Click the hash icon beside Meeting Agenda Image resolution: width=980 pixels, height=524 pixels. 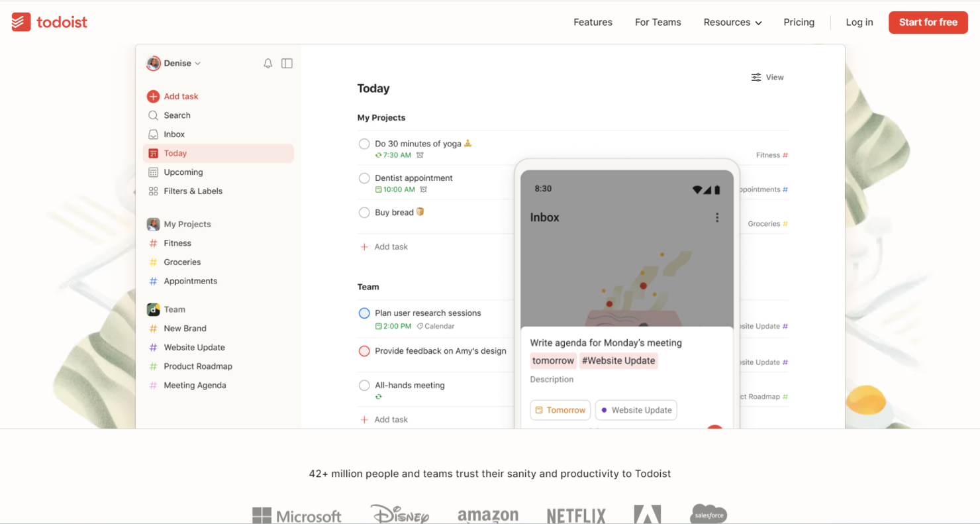tap(153, 386)
